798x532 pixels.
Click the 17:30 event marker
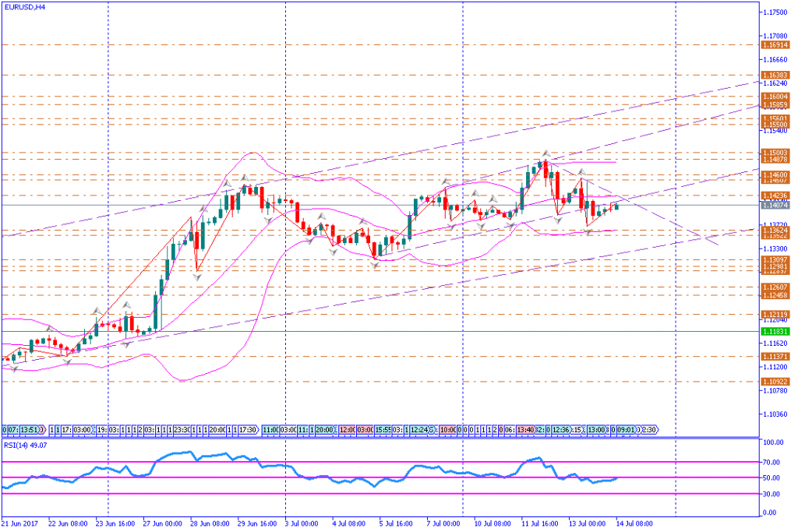tap(248, 429)
